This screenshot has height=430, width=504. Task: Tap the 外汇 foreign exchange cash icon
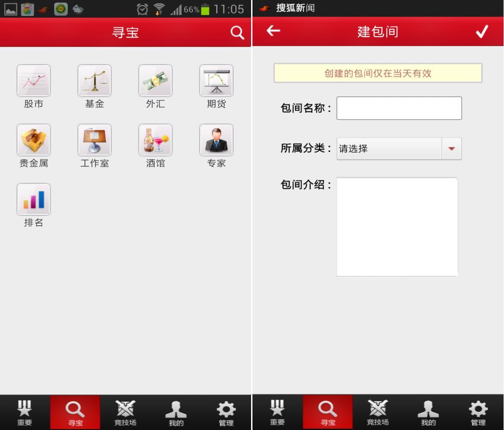tap(155, 81)
